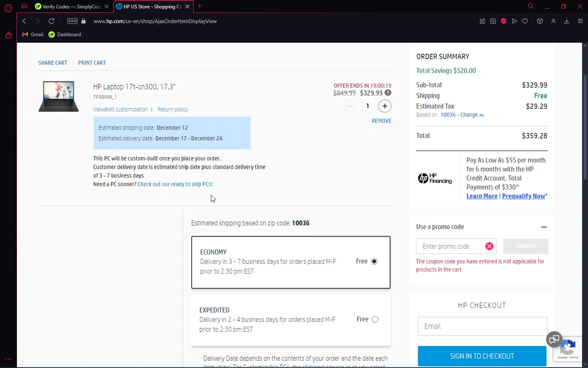Open 'Check out our ready to ship PCs!'

click(x=175, y=184)
